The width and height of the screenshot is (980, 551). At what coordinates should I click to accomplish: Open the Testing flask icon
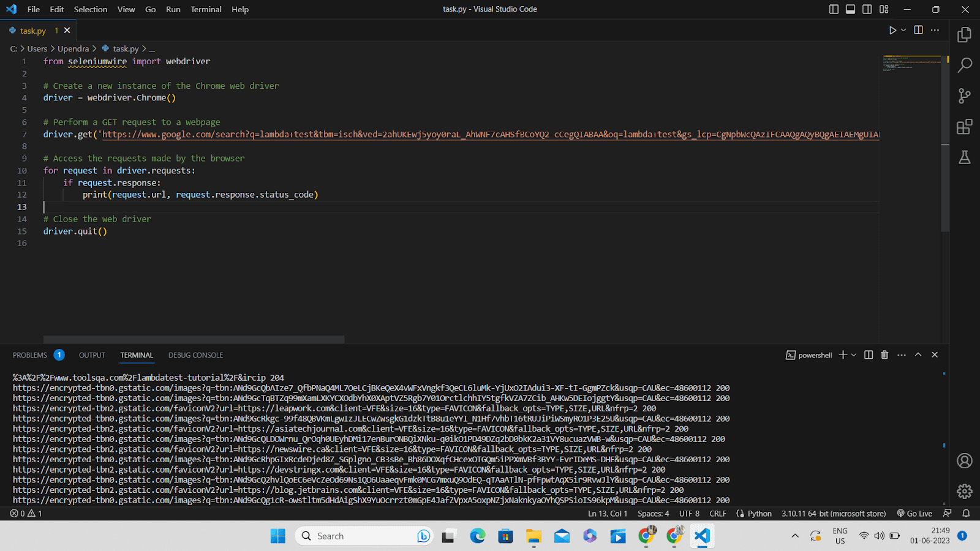coord(965,157)
